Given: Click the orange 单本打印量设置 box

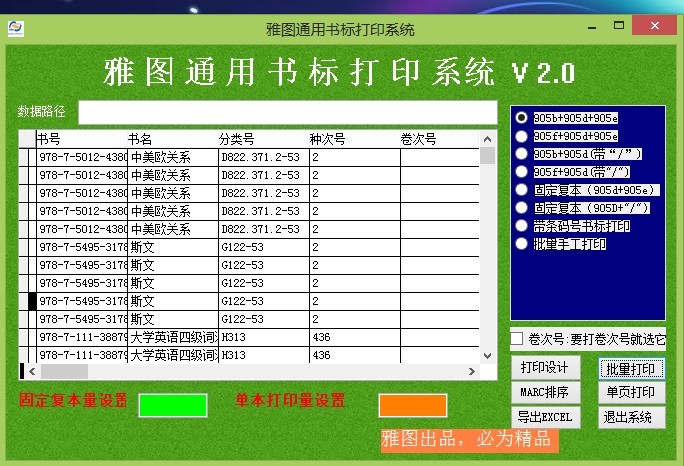Looking at the screenshot, I should coord(412,405).
